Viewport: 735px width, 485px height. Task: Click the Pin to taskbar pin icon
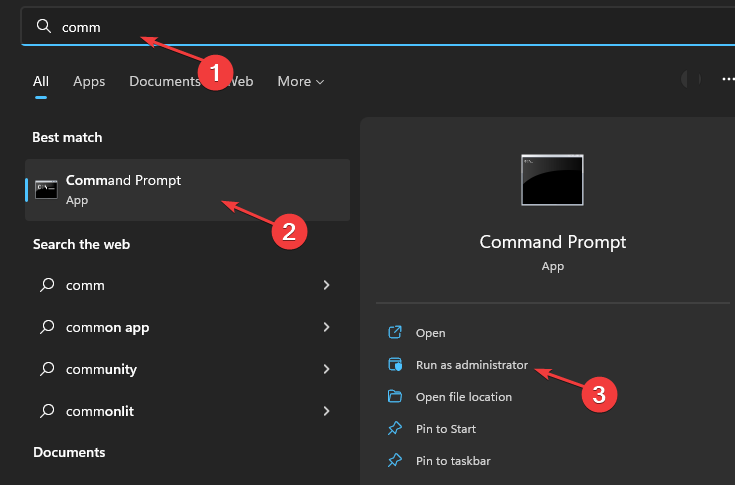[395, 460]
